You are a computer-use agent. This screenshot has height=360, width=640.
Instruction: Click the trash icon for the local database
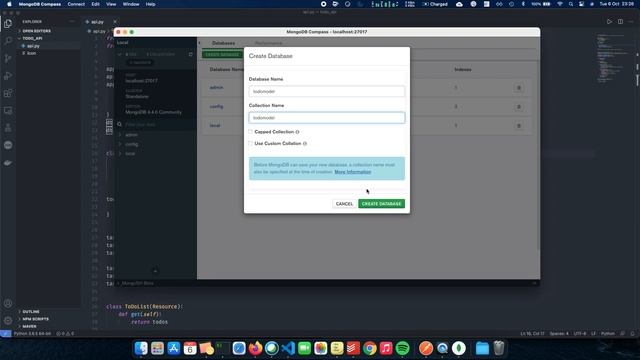pos(519,126)
